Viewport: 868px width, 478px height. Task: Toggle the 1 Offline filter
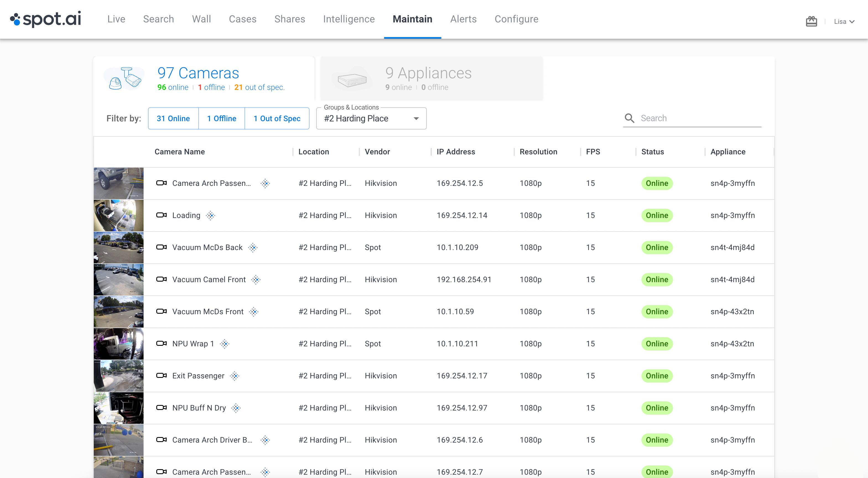(x=221, y=119)
